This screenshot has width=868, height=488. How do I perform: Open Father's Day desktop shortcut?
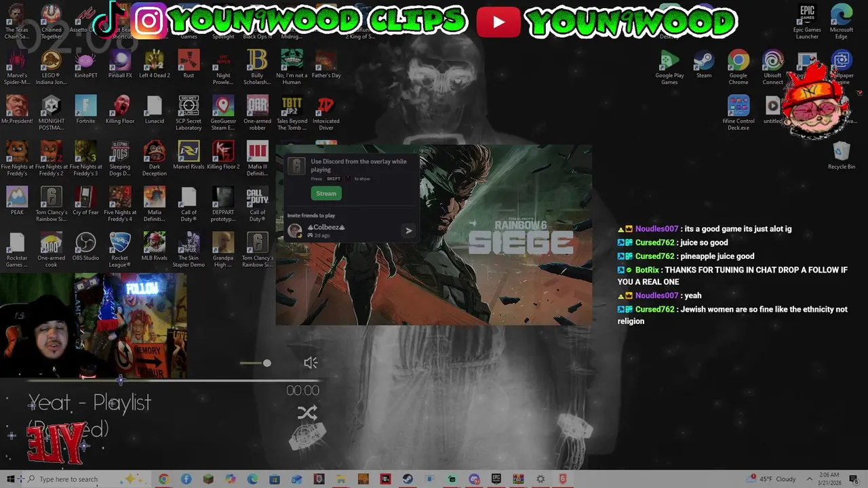coord(326,65)
